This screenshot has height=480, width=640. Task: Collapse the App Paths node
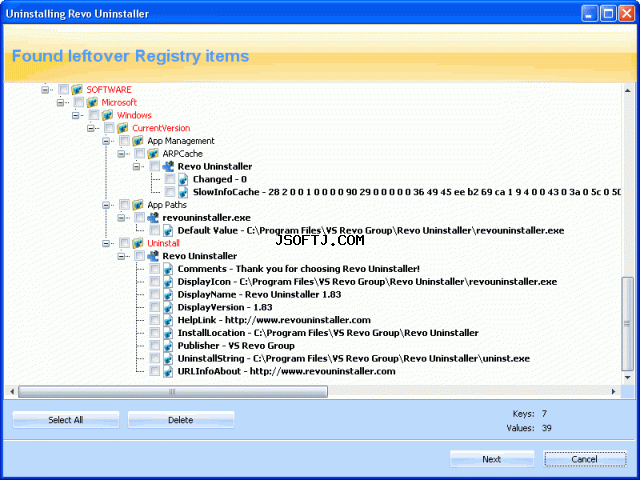106,205
